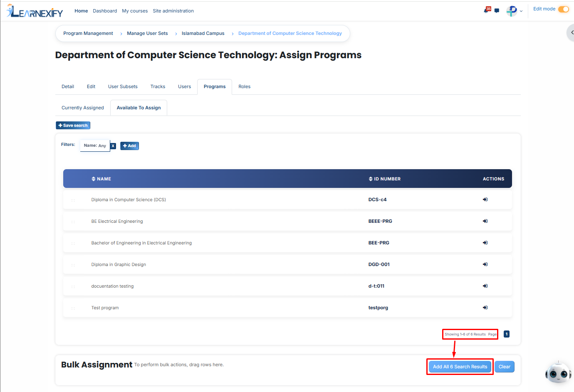Open the chatbot robot assistant icon
Screen dimensions: 574x392
558,373
